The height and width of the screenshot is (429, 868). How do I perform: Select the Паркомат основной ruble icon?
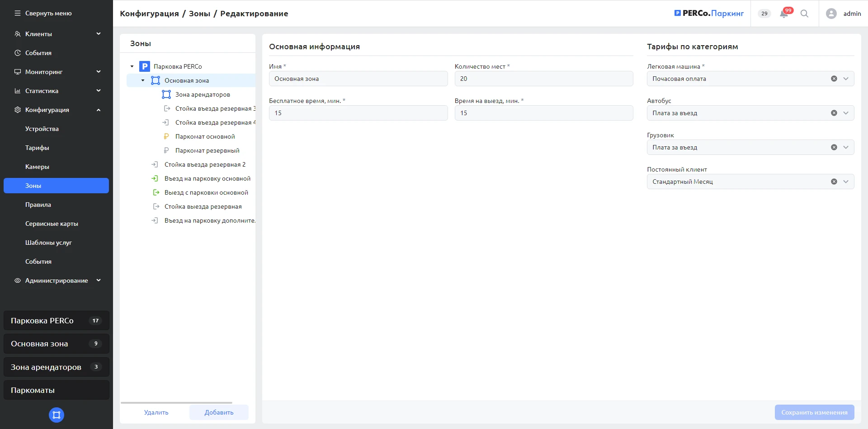(x=166, y=136)
